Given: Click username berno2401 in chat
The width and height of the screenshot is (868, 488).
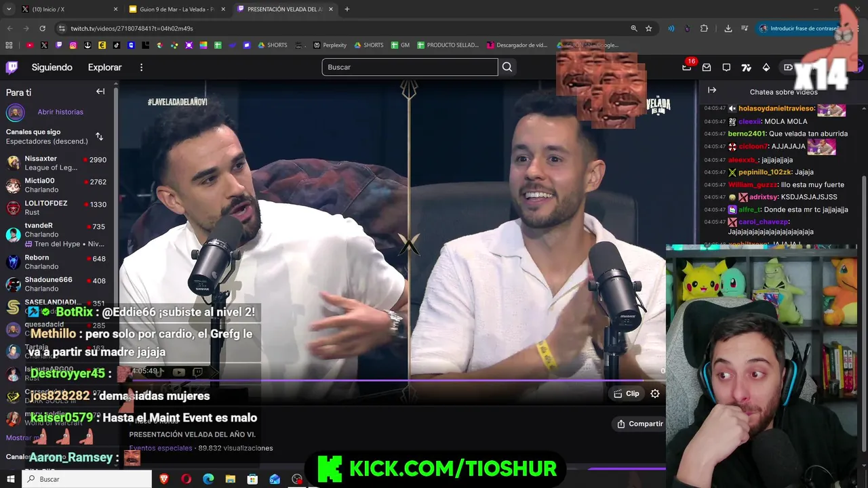Looking at the screenshot, I should point(747,134).
